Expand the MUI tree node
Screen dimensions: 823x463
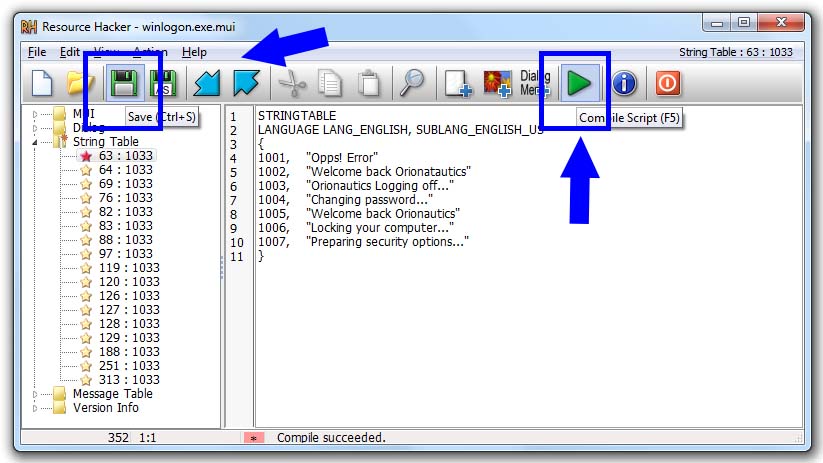(35, 113)
